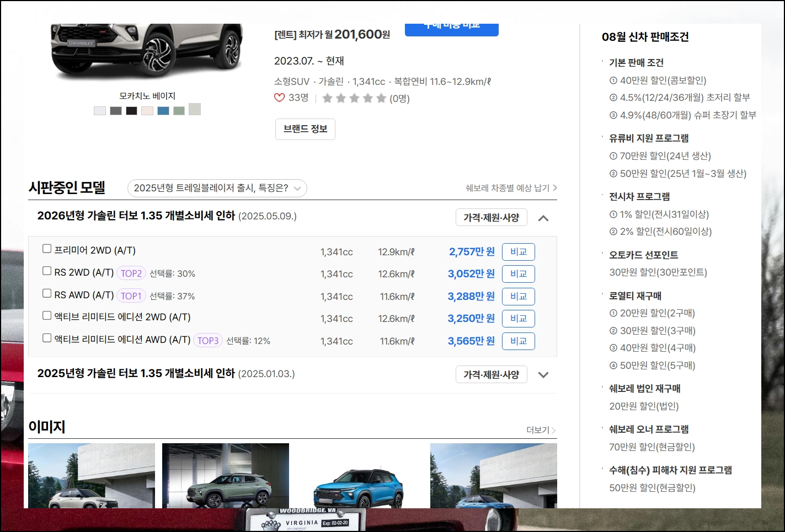This screenshot has height=532, width=785.
Task: Select the blue color swatch
Action: click(x=163, y=110)
